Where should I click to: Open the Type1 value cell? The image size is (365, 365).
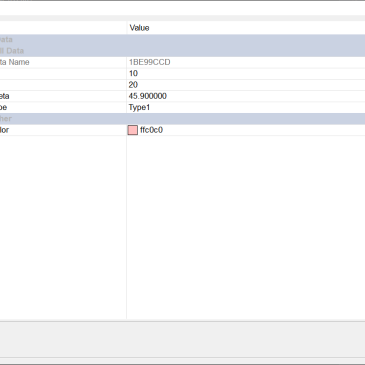pos(246,107)
